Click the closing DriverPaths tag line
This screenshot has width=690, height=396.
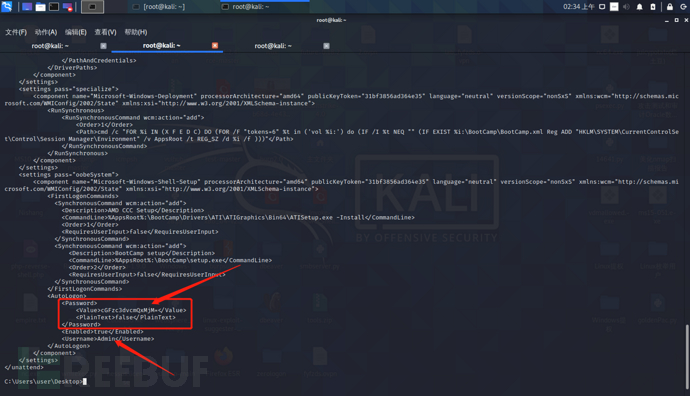point(72,67)
